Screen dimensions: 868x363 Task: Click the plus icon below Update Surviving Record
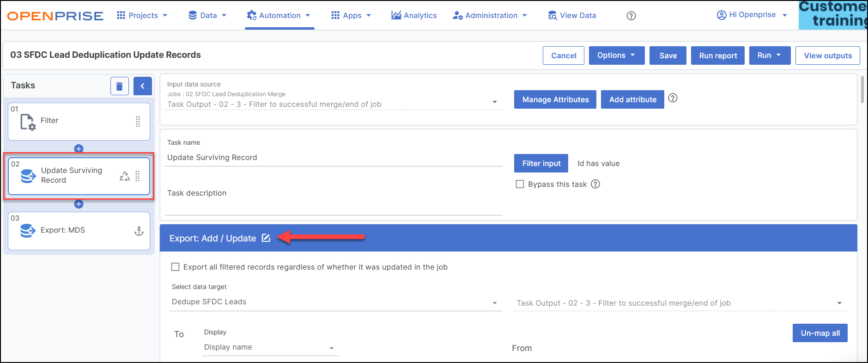(79, 204)
